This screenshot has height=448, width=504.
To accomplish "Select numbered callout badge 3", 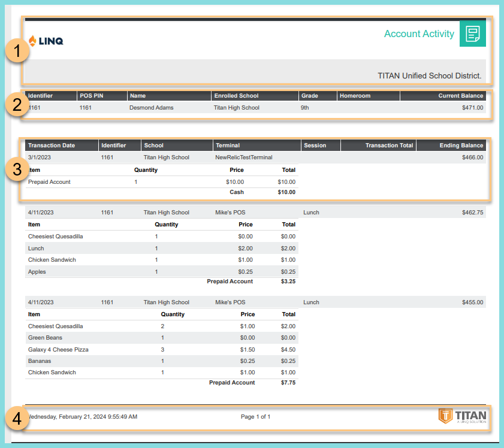I will click(17, 171).
